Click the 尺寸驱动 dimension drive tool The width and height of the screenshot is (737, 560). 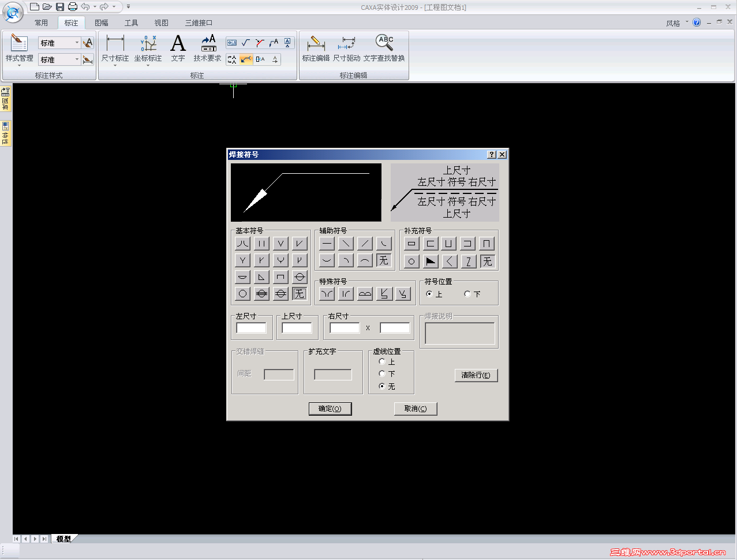point(346,47)
